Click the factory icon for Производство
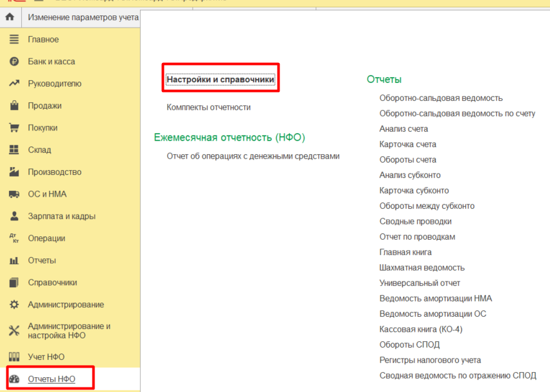This screenshot has width=550, height=392. [x=14, y=172]
